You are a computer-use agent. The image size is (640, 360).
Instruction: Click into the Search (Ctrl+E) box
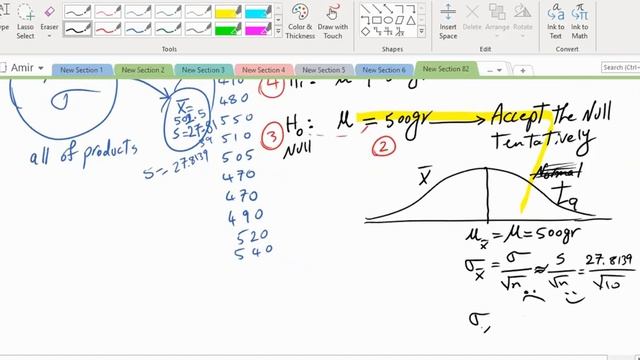coord(620,67)
